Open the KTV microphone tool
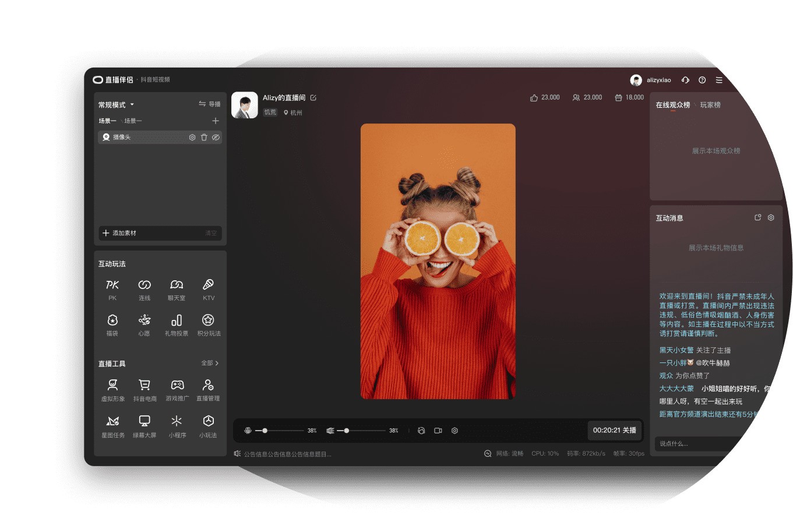 [208, 285]
